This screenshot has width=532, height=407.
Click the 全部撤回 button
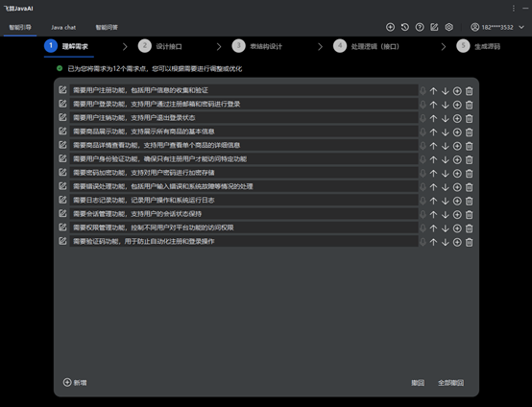tap(450, 383)
